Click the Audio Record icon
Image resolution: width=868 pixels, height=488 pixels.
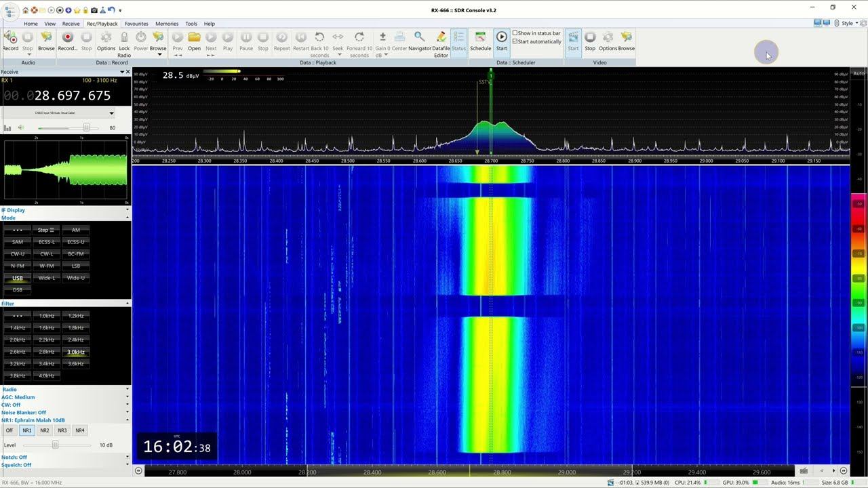[11, 38]
